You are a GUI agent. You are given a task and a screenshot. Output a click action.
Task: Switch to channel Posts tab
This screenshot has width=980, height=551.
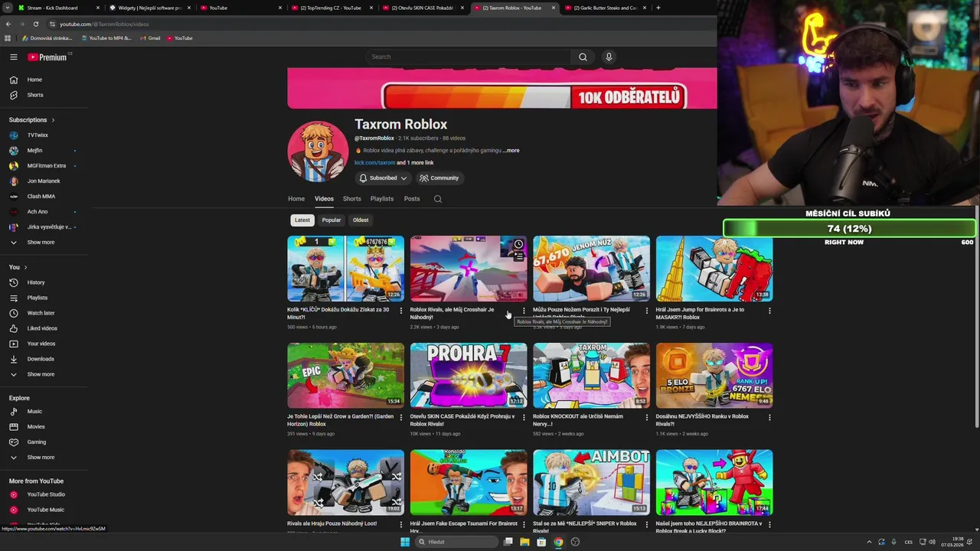[x=412, y=199]
